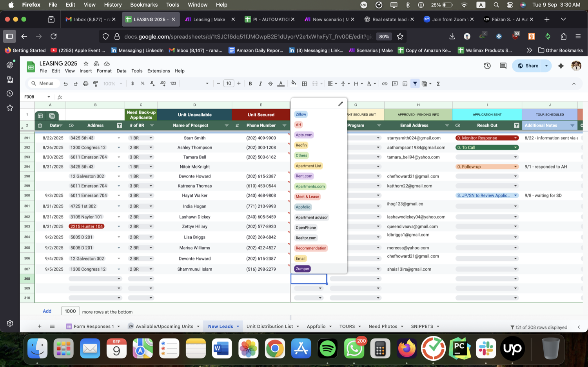
Task: Open the comments panel icon
Action: [x=503, y=66]
